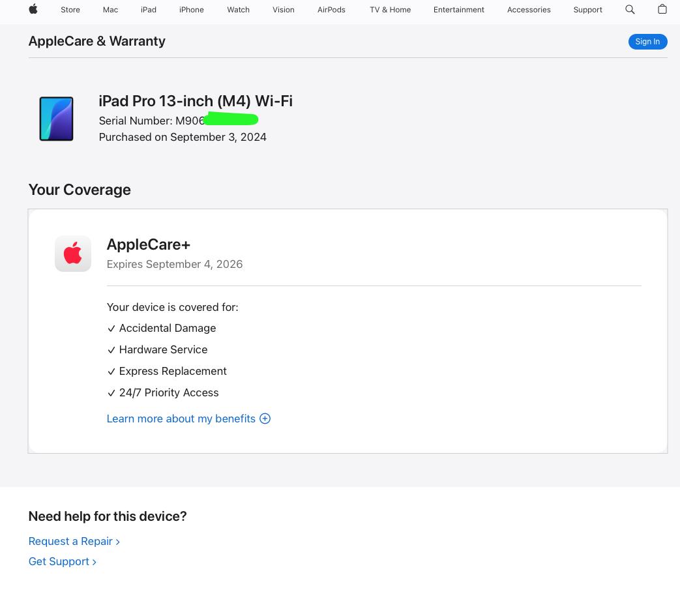Click the Apple logo in the navigation bar
Image resolution: width=680 pixels, height=616 pixels.
pyautogui.click(x=33, y=9)
